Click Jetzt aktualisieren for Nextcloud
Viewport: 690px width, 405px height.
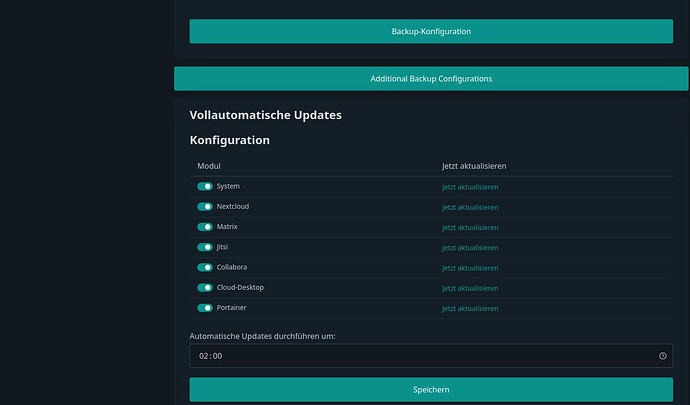point(470,207)
